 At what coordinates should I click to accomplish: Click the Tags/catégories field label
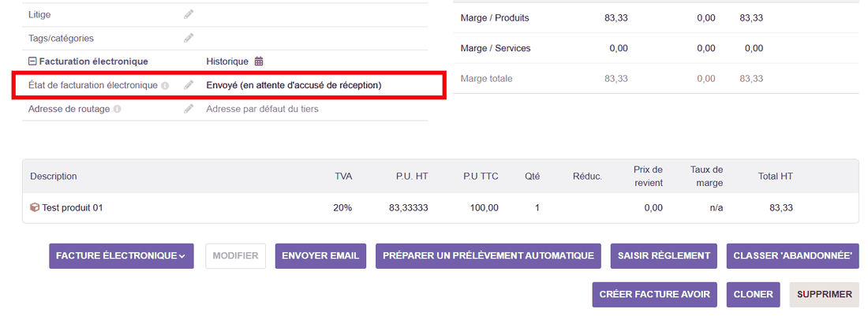[61, 38]
